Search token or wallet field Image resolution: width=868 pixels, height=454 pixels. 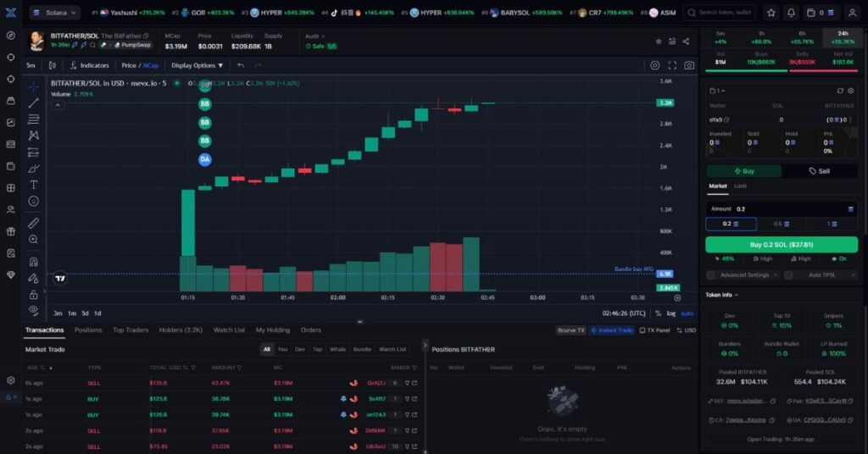click(x=720, y=12)
